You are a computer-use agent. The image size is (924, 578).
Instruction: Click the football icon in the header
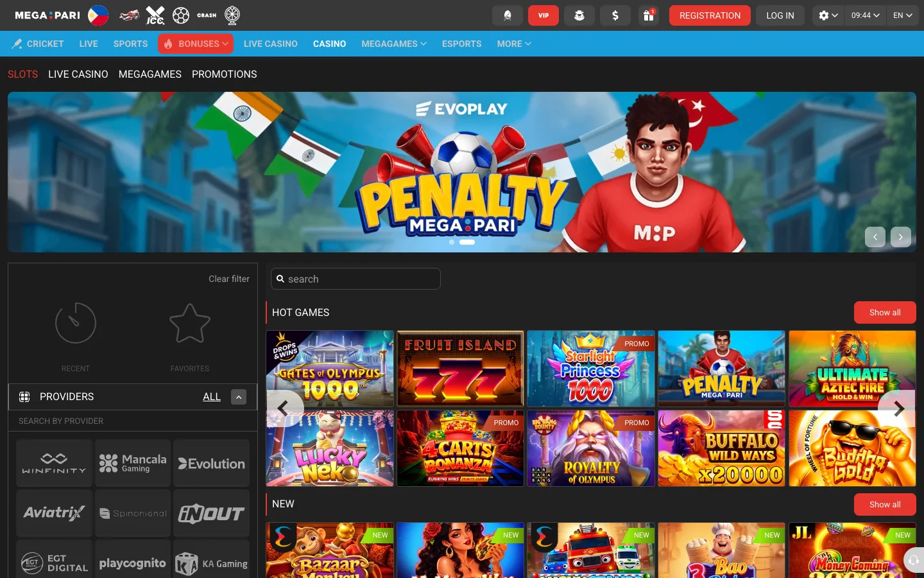click(x=181, y=15)
